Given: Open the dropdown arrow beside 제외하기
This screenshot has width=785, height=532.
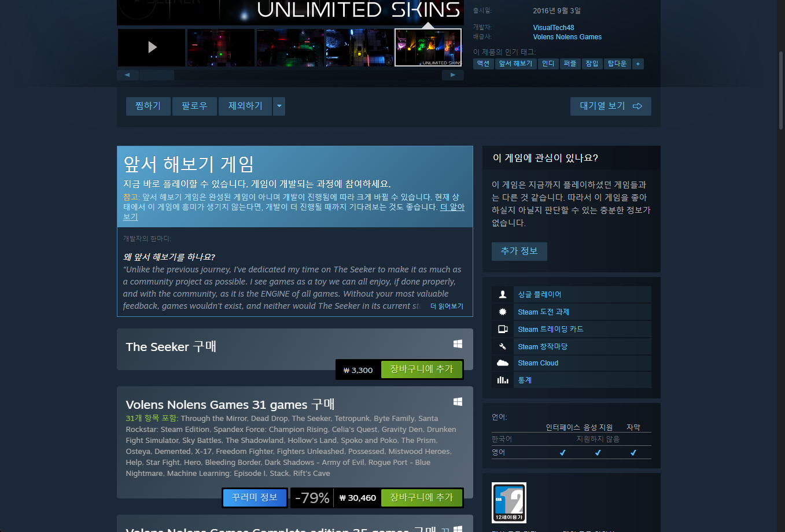Looking at the screenshot, I should (x=279, y=106).
